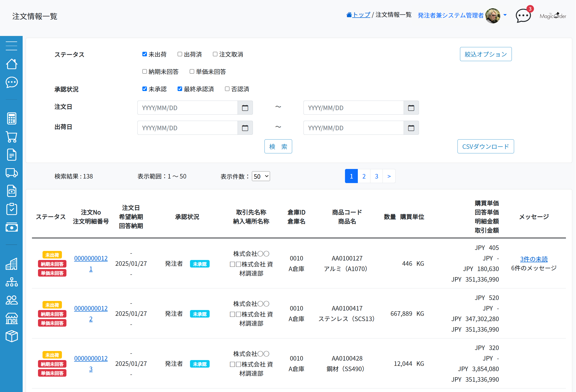
Task: Open the building chart icon in sidebar
Action: [12, 264]
